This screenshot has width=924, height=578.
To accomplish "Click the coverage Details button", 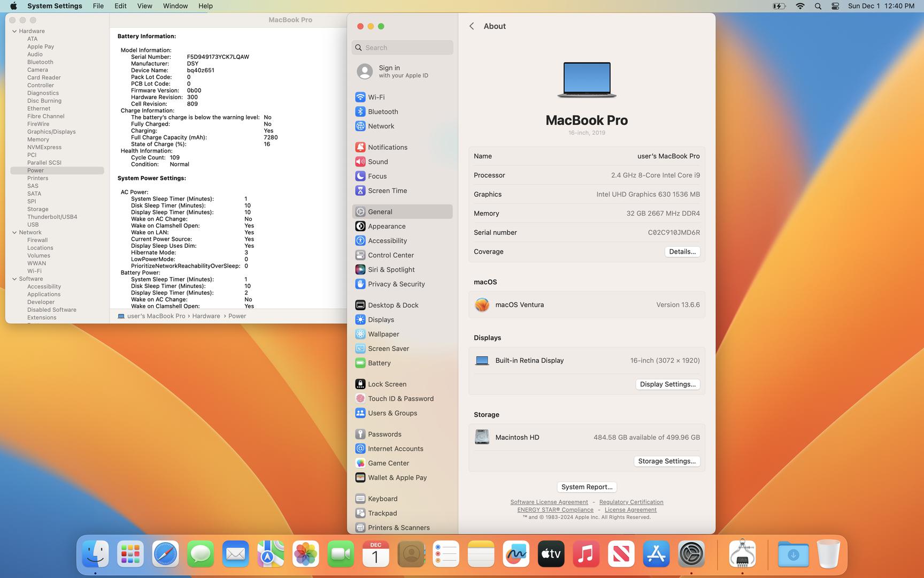I will point(682,252).
